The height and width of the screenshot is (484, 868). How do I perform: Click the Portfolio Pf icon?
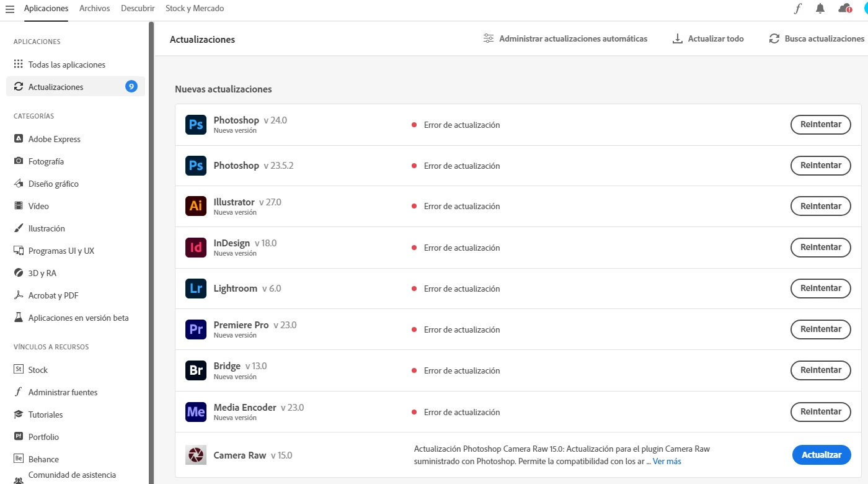point(18,437)
